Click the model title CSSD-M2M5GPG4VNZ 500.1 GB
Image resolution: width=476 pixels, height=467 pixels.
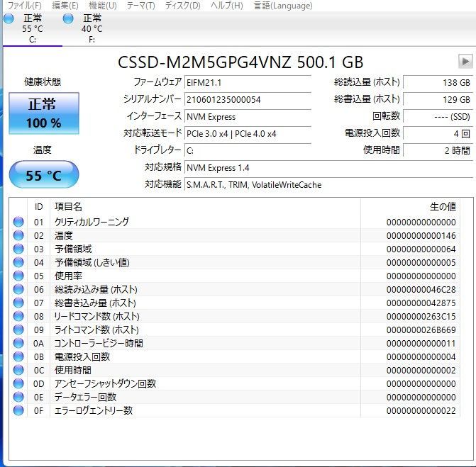(240, 62)
